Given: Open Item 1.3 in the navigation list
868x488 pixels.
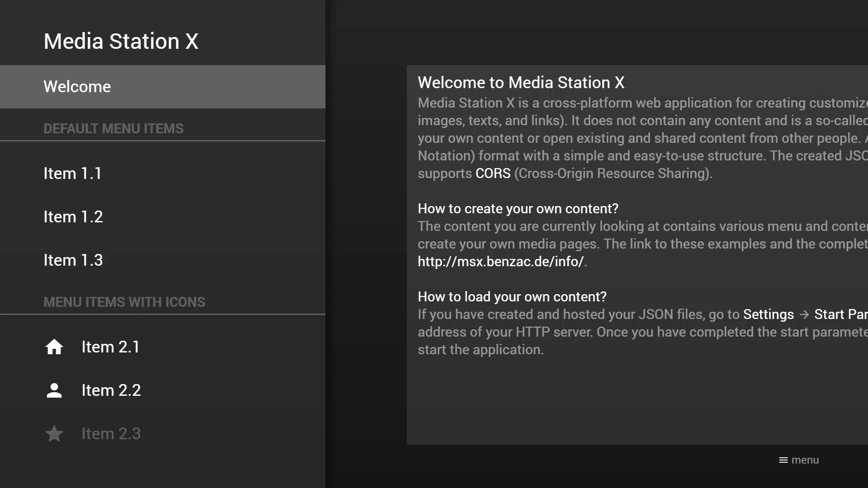Looking at the screenshot, I should 73,260.
